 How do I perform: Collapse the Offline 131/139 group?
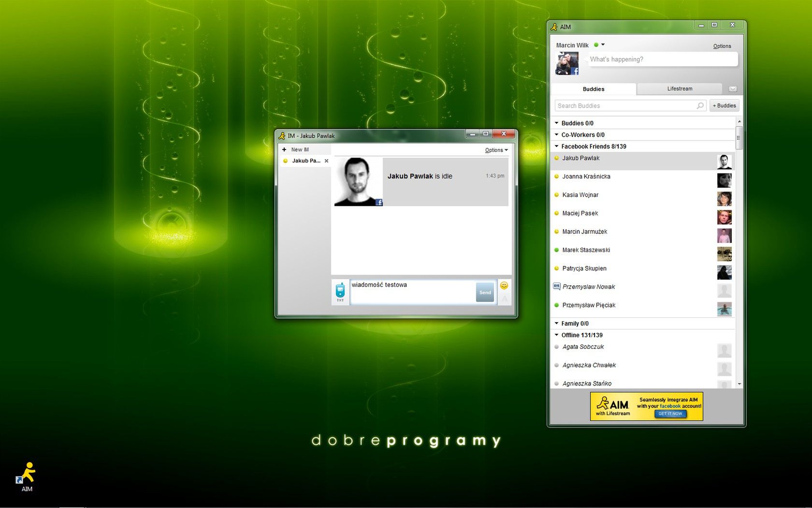(556, 335)
